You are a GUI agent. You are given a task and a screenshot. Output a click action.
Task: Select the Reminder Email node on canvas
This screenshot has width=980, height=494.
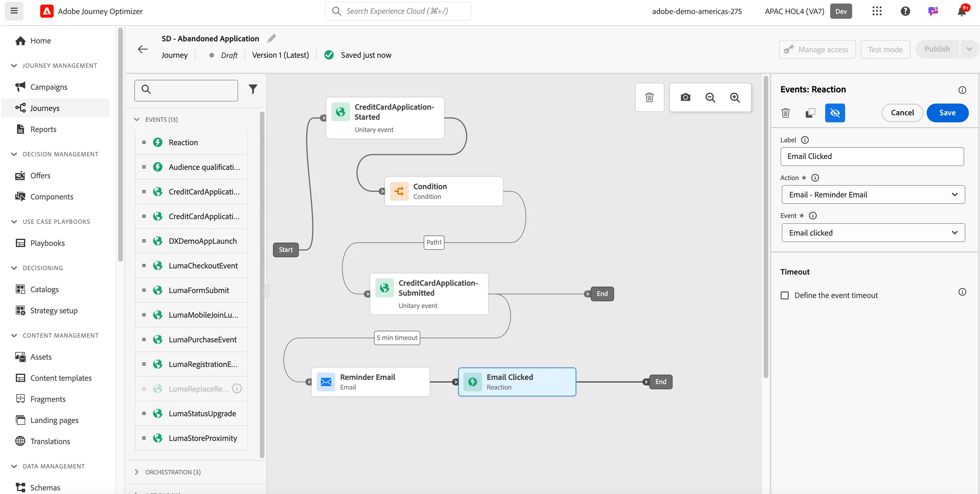(370, 382)
